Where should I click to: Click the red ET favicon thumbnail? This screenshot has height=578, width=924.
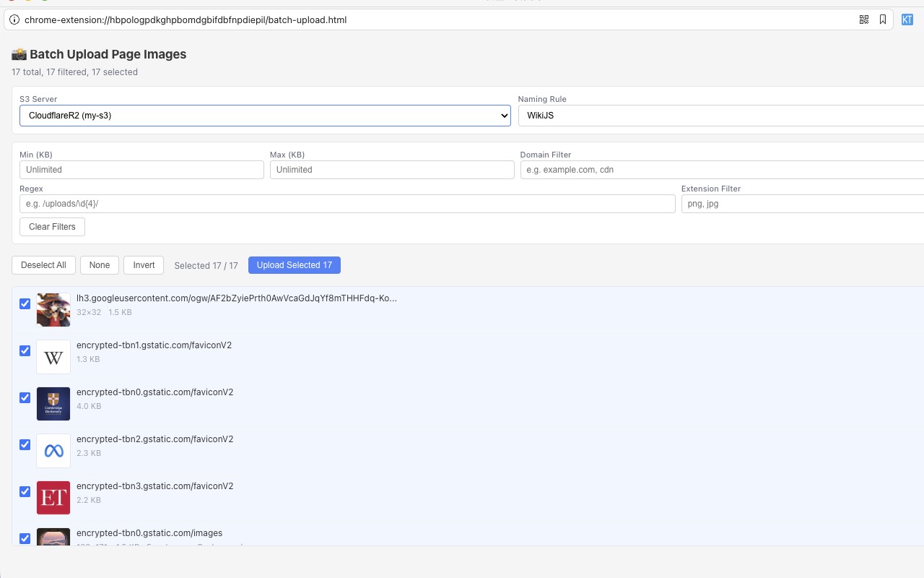point(53,498)
